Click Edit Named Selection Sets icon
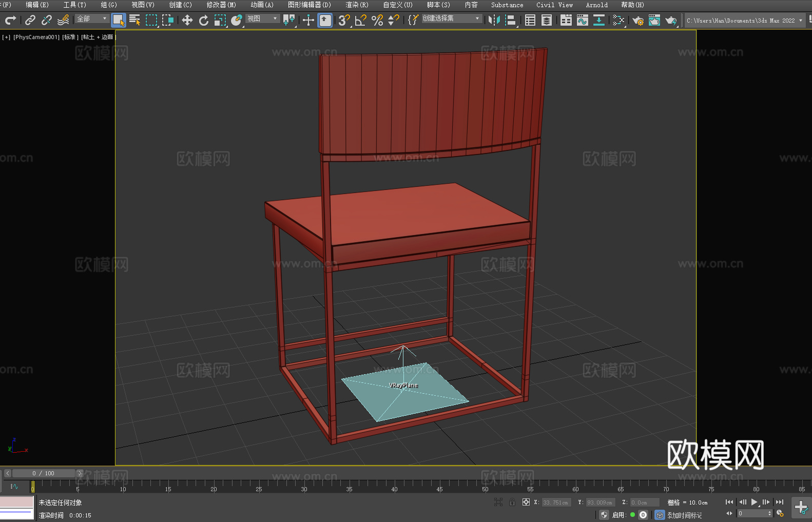 click(x=413, y=21)
